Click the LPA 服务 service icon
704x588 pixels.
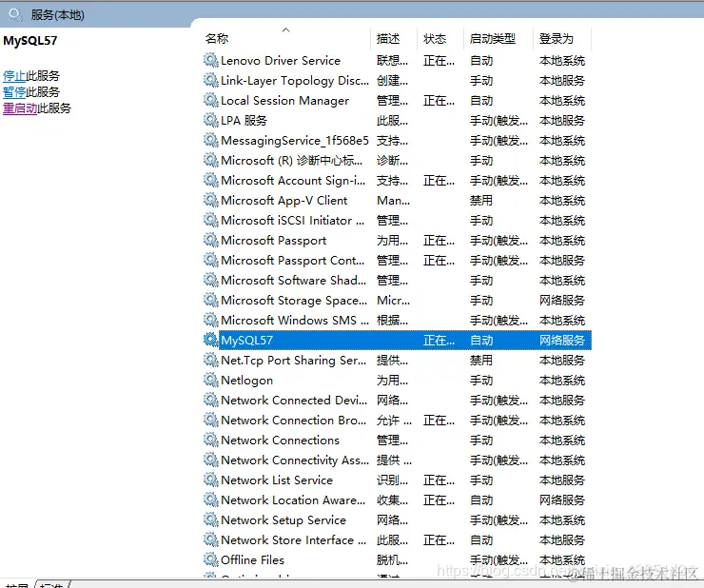point(210,120)
